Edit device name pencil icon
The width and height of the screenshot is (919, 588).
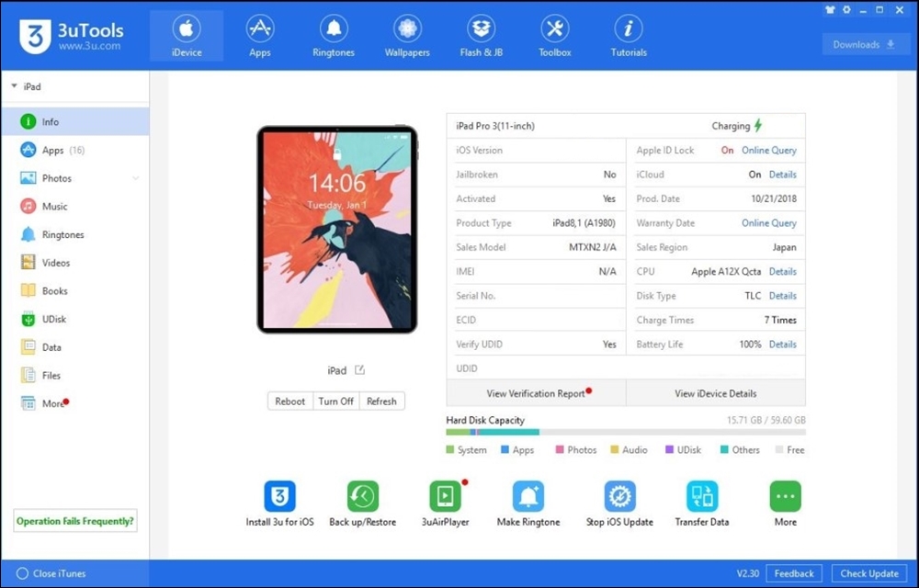tap(360, 370)
